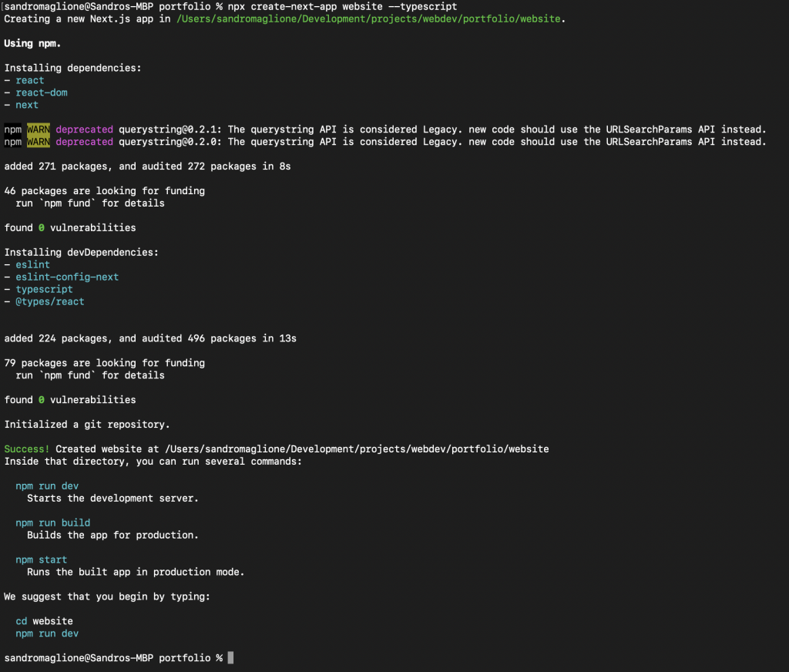789x672 pixels.
Task: Click the 'typescript' devDependency entry
Action: [x=44, y=289]
